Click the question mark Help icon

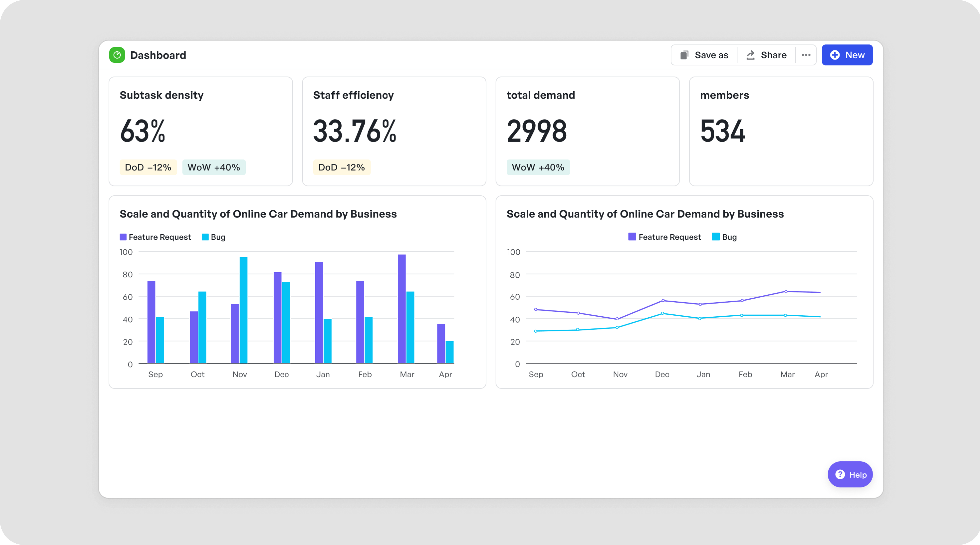coord(840,474)
